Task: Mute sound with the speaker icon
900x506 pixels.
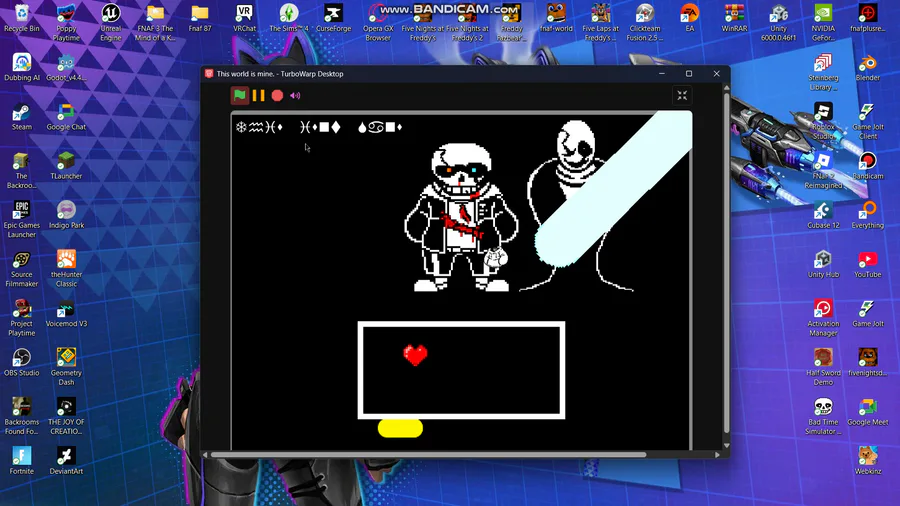Action: click(x=295, y=96)
